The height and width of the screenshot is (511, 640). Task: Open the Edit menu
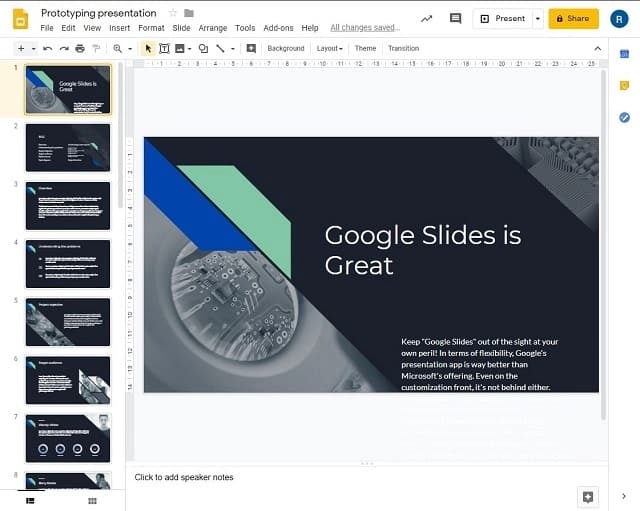tap(68, 28)
